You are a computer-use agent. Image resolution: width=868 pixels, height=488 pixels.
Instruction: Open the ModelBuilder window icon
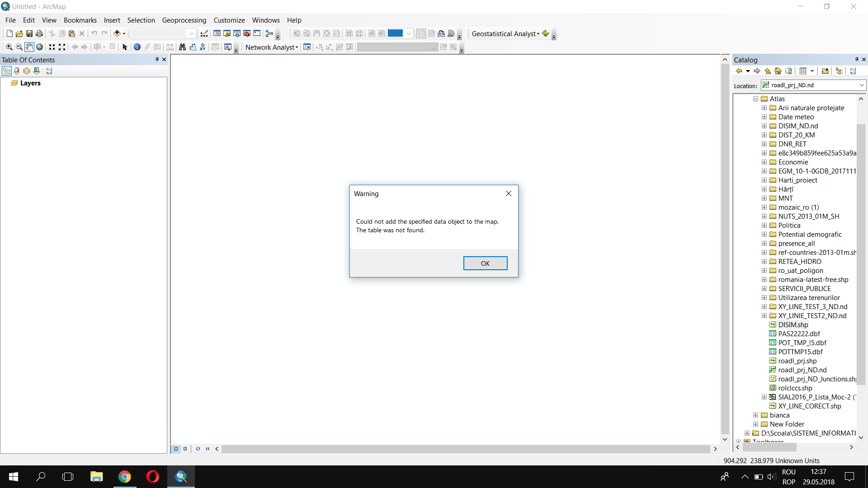tap(269, 33)
